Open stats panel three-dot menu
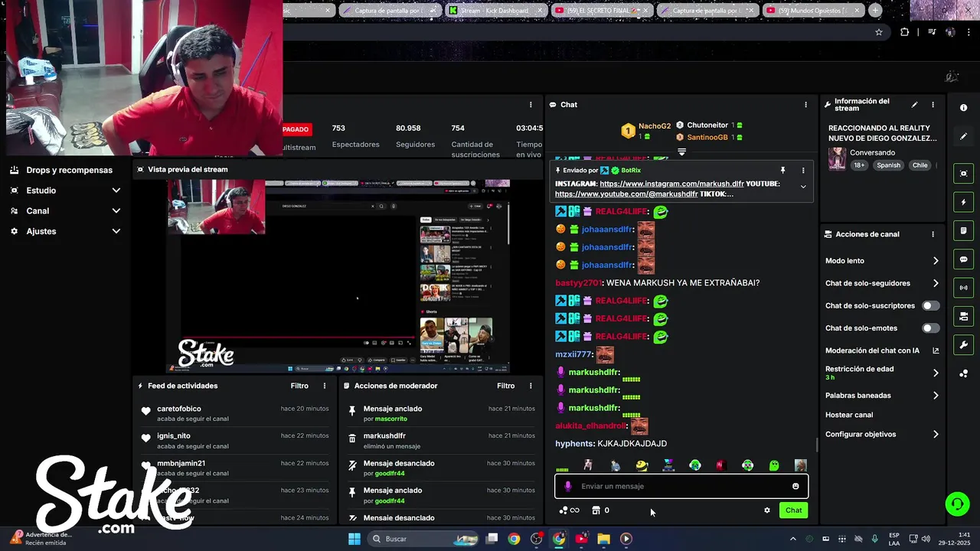 (x=531, y=105)
